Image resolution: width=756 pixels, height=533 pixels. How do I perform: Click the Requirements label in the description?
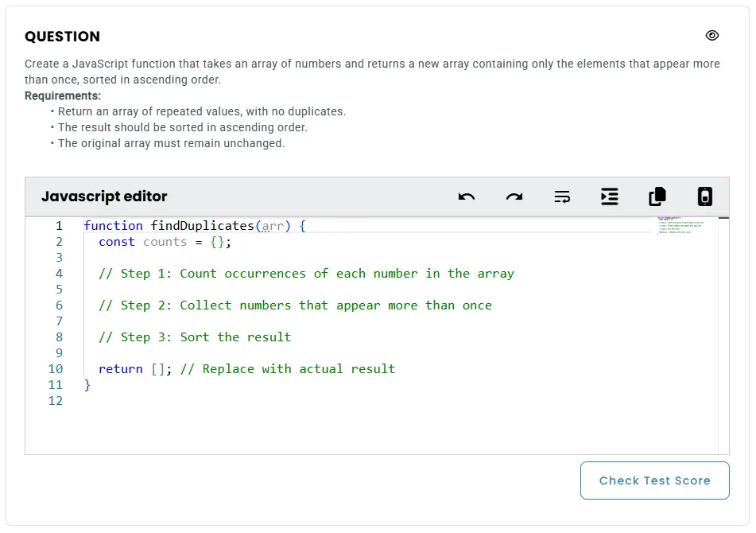(x=63, y=95)
